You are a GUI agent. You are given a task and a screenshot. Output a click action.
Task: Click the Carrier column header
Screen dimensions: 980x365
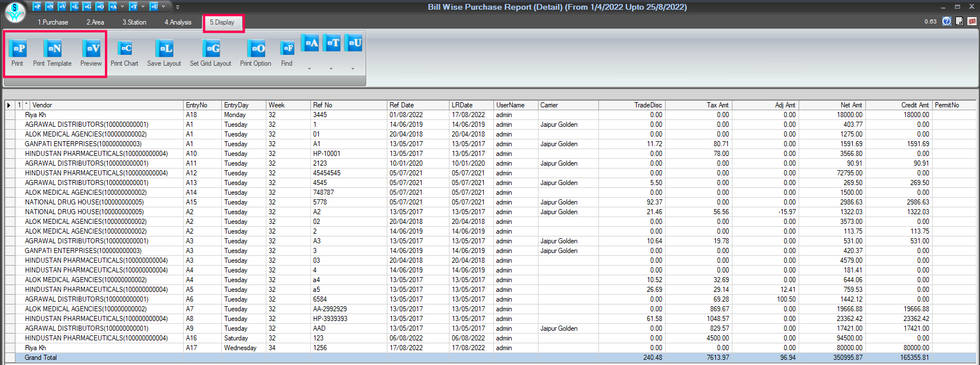(x=568, y=105)
